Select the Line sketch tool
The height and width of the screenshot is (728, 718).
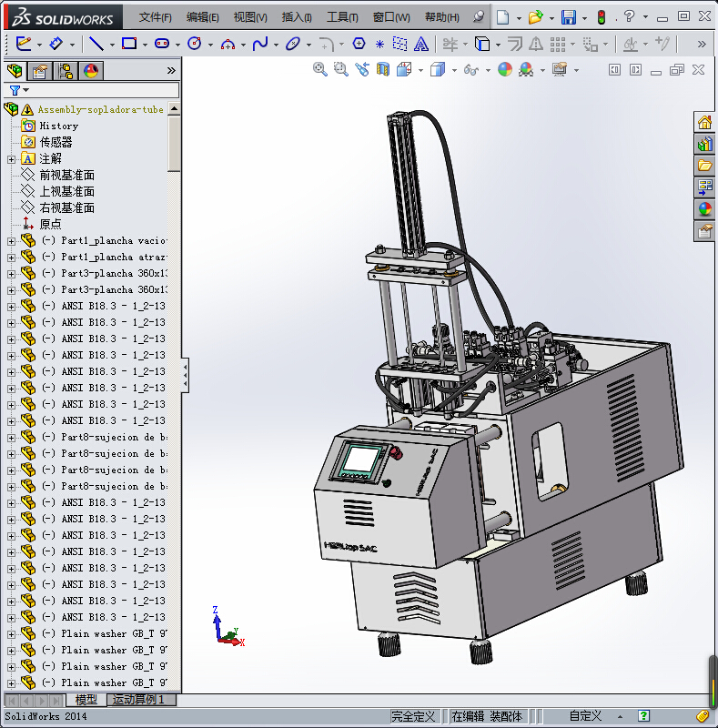point(96,43)
